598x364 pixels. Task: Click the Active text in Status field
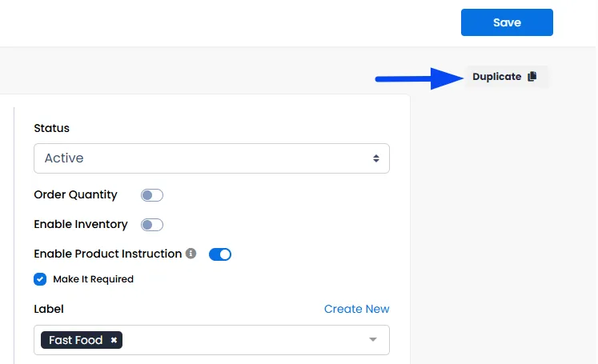64,158
